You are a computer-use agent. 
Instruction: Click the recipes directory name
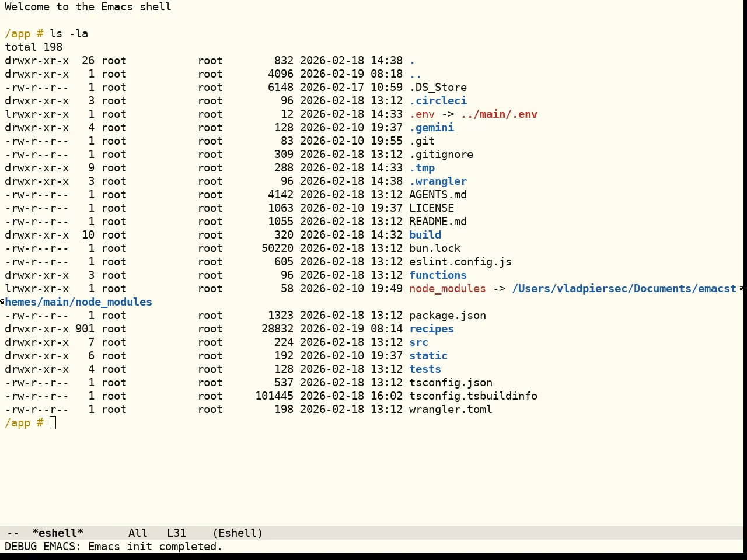coord(431,329)
